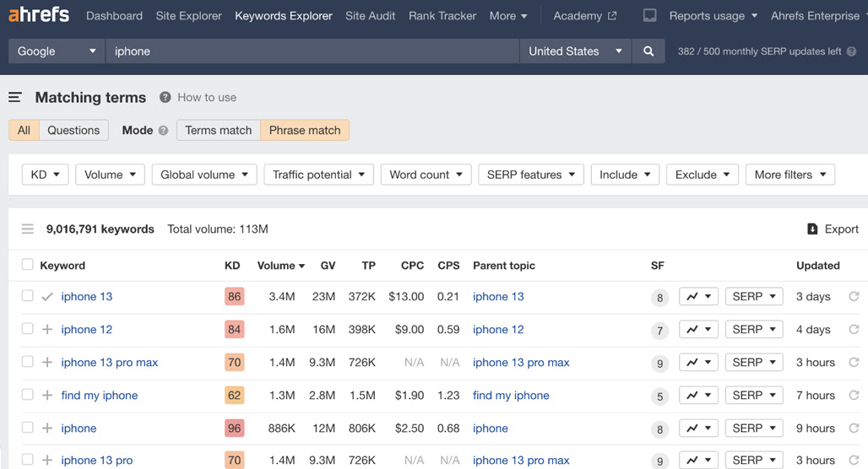Open the notifications screen icon
The image size is (868, 469).
650,15
